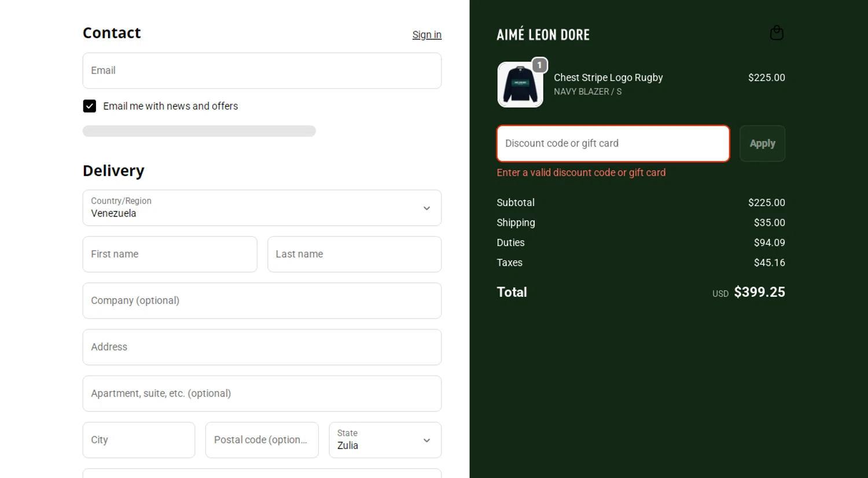Click the $399.25 total amount

coord(759,292)
